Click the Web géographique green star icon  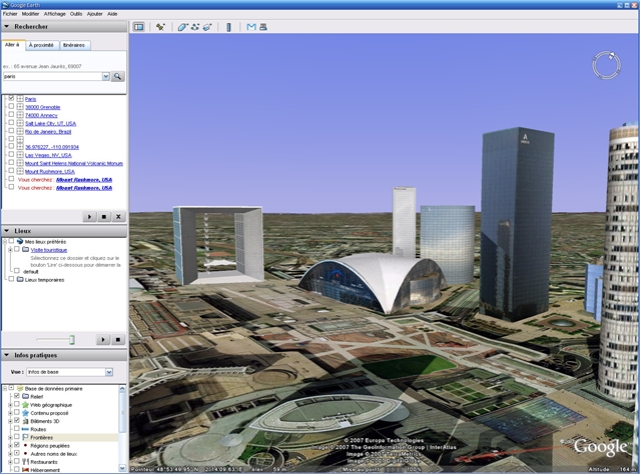click(x=25, y=405)
